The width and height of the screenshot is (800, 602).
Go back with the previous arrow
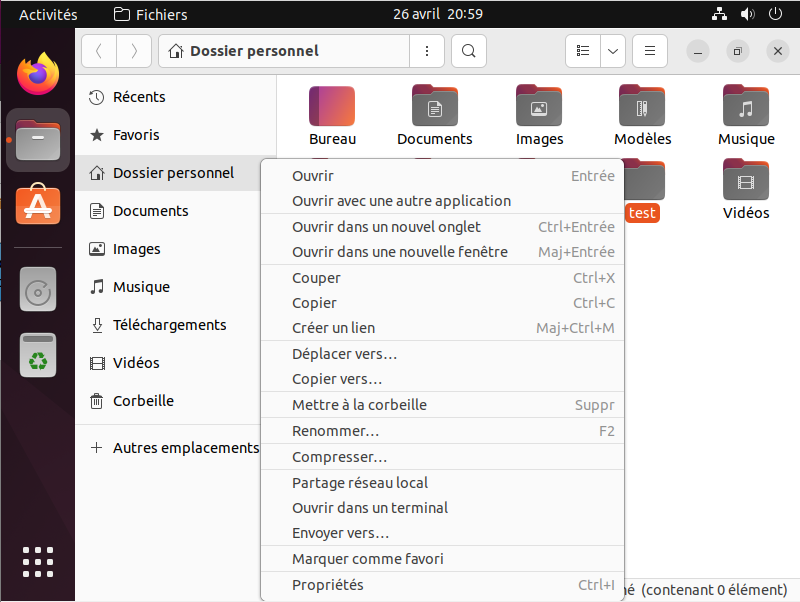[99, 51]
